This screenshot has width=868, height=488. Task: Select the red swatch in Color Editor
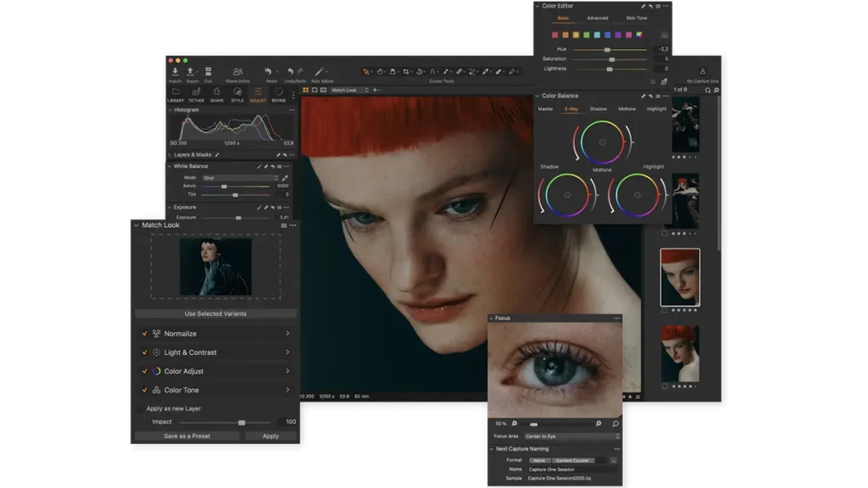tap(554, 35)
